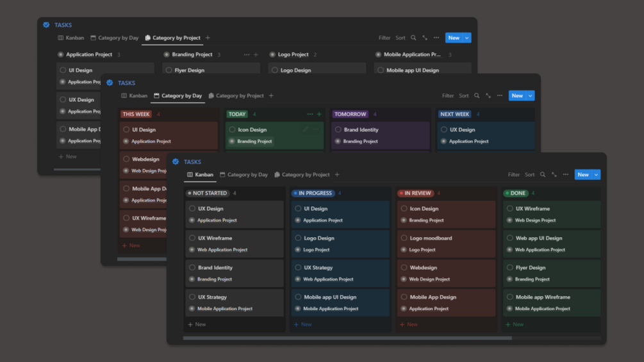Add a view with plus in back window

click(208, 38)
